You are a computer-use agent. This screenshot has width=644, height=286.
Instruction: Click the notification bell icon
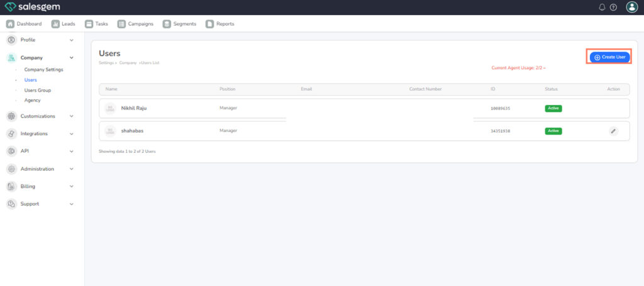tap(602, 7)
